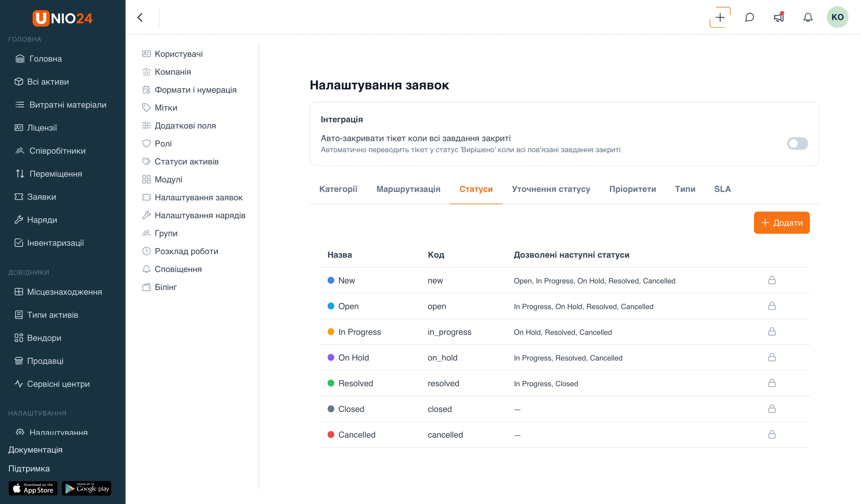Open Продавці in the sidebar
Viewport: 861px width, 504px height.
tap(39, 361)
